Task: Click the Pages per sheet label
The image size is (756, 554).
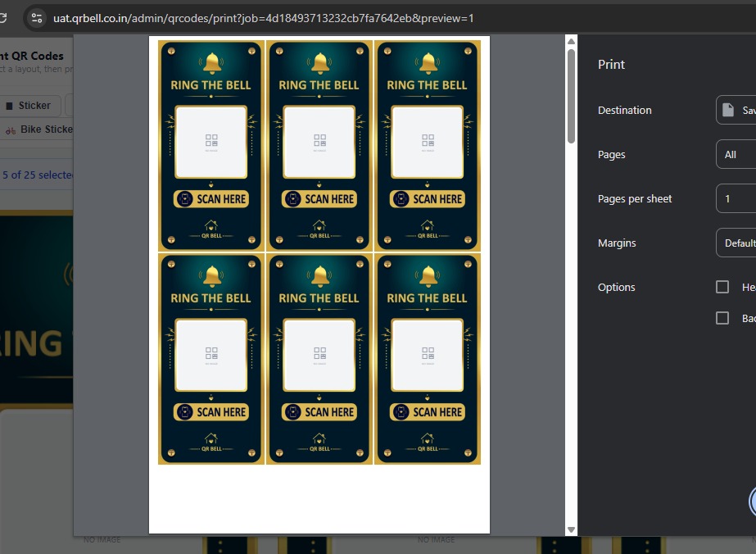Action: (x=635, y=199)
